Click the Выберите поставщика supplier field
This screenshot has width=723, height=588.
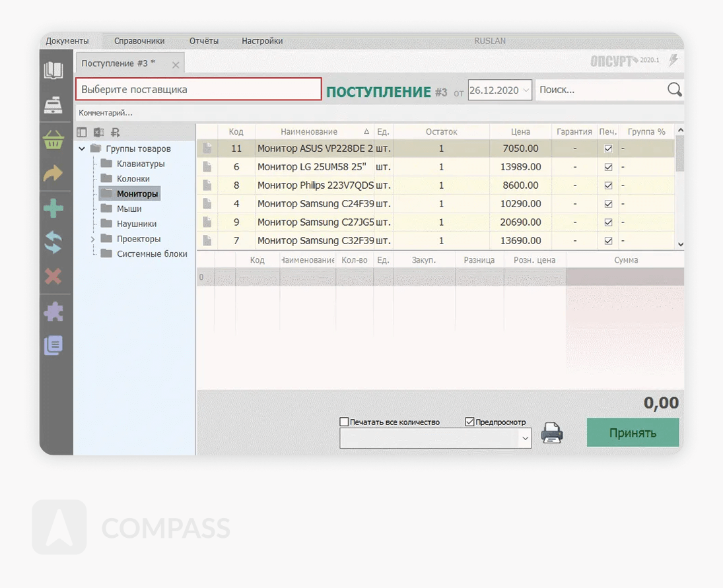click(x=199, y=89)
